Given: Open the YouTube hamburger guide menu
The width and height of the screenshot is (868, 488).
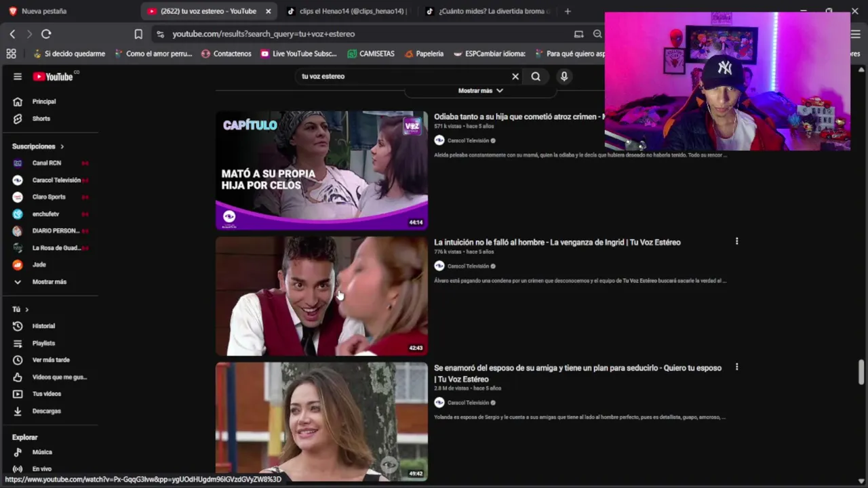Looking at the screenshot, I should (x=18, y=77).
